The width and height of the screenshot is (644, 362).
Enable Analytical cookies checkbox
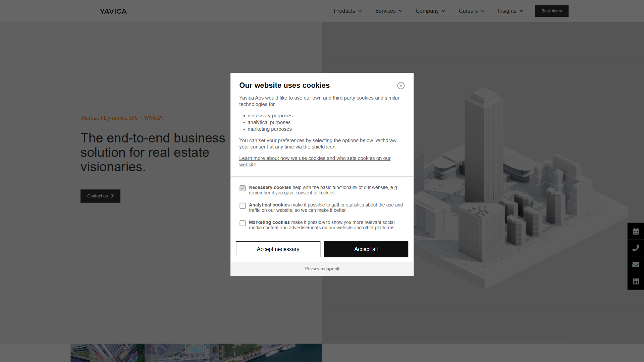[243, 205]
